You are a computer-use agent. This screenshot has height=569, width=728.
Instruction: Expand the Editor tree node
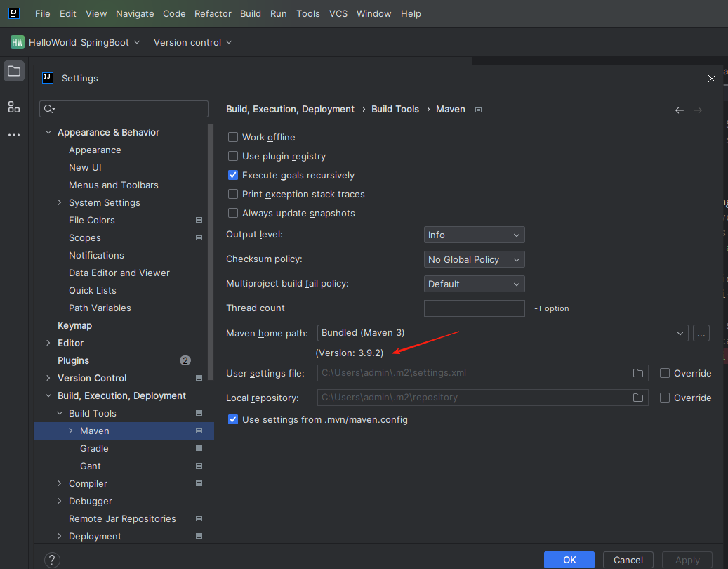48,343
